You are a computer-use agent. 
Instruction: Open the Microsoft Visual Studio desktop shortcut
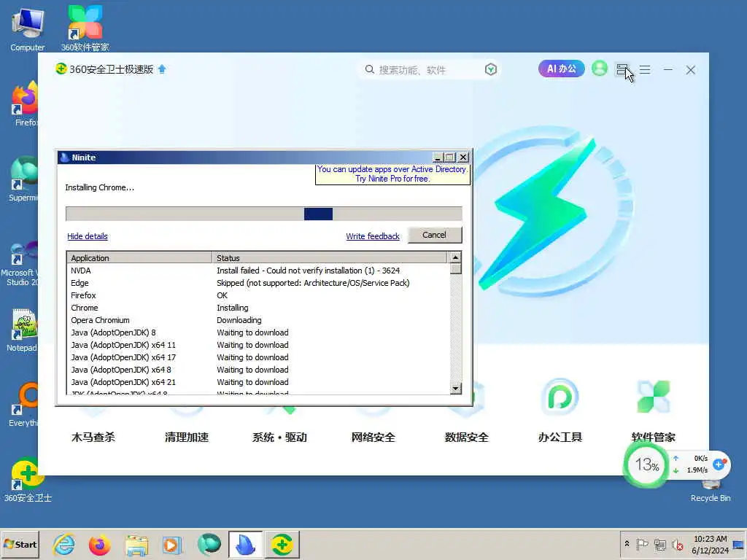click(20, 263)
